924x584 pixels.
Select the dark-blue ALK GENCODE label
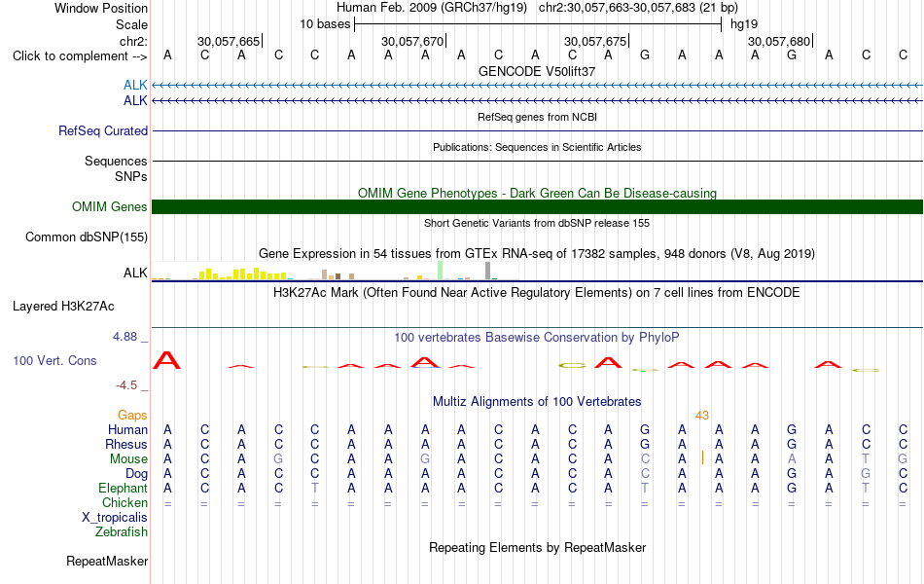pyautogui.click(x=135, y=101)
